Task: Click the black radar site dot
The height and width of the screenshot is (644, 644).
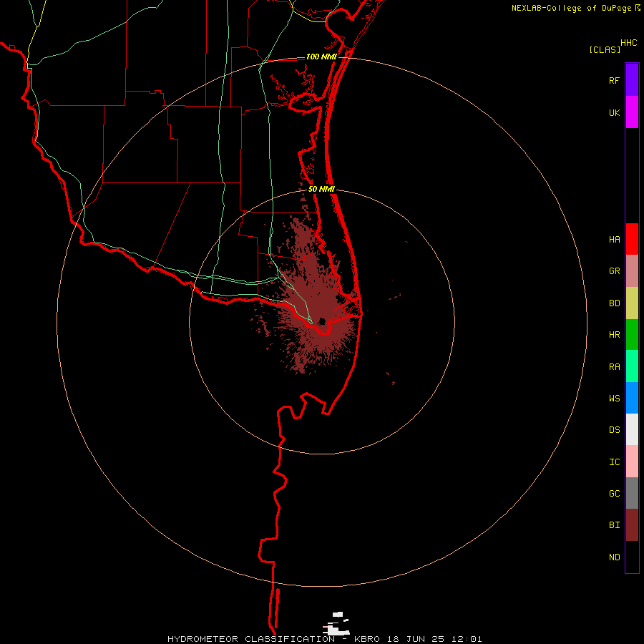Action: 322,321
